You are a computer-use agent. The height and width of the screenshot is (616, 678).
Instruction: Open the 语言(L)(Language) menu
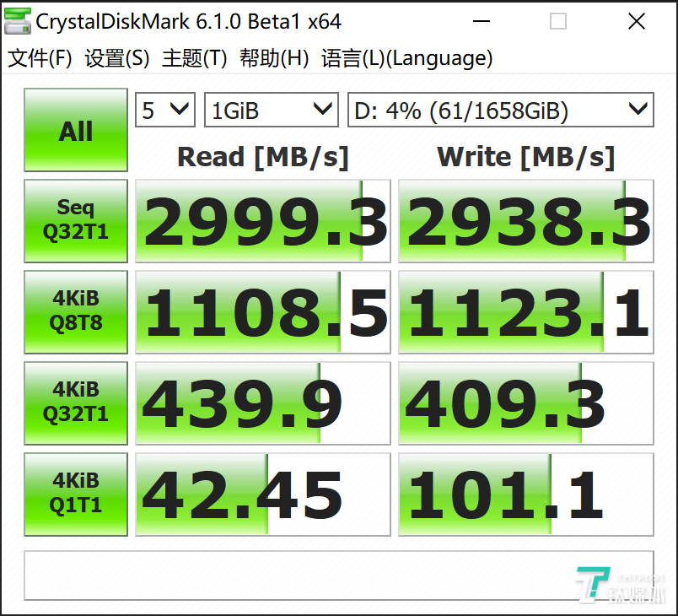[x=406, y=58]
